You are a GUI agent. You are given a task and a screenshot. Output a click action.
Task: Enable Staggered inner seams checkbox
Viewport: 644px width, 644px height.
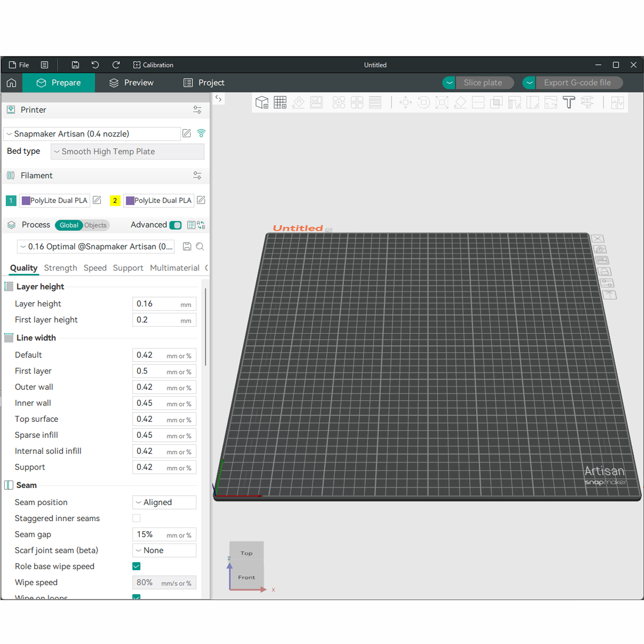[137, 518]
